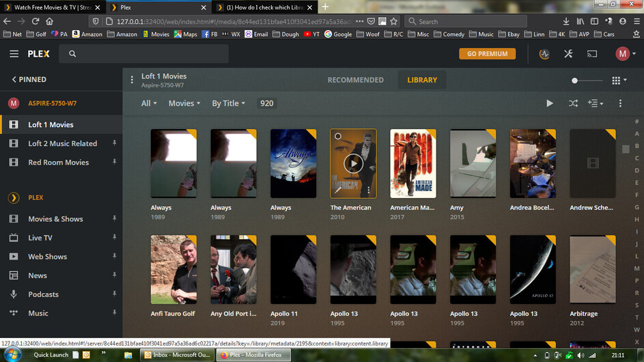The height and width of the screenshot is (362, 644).
Task: Select the ASPIRE-5750-W7 server
Action: pos(52,103)
